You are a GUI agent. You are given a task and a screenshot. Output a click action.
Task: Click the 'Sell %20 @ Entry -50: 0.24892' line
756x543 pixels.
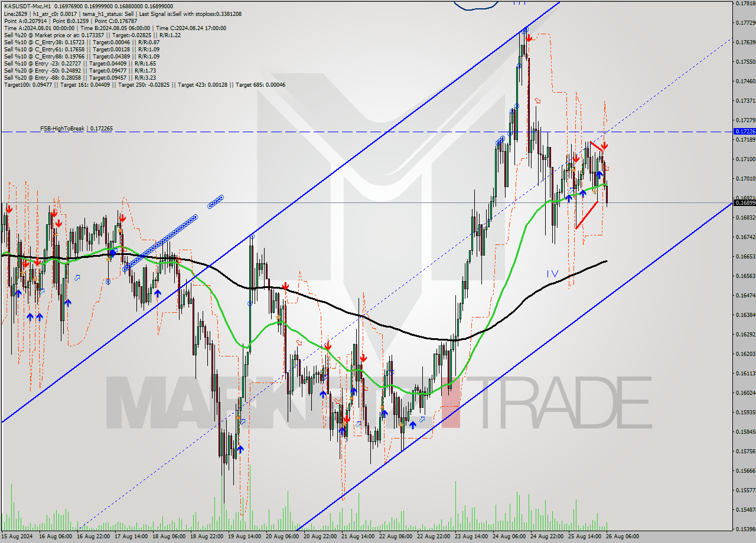coord(80,70)
